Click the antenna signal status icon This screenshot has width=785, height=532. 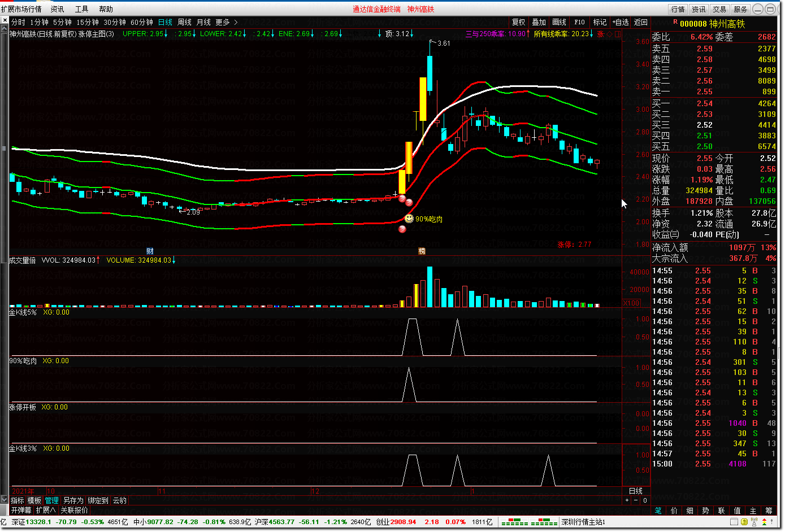click(754, 522)
